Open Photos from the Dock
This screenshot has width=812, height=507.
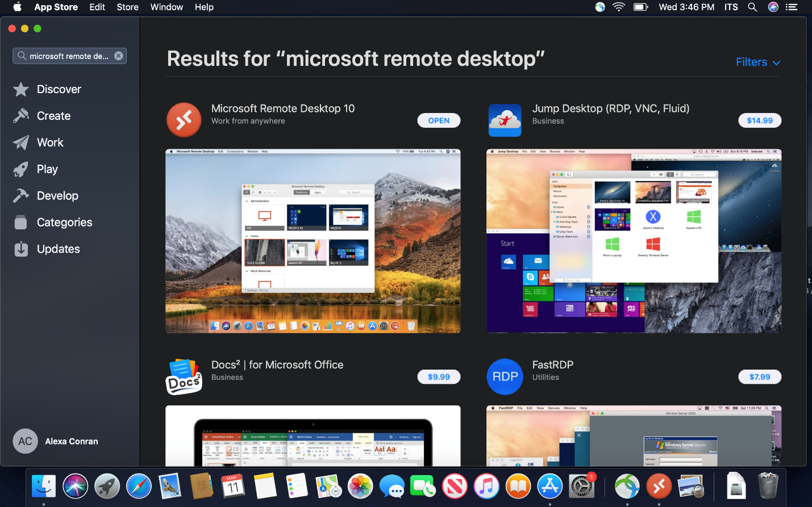[x=360, y=487]
